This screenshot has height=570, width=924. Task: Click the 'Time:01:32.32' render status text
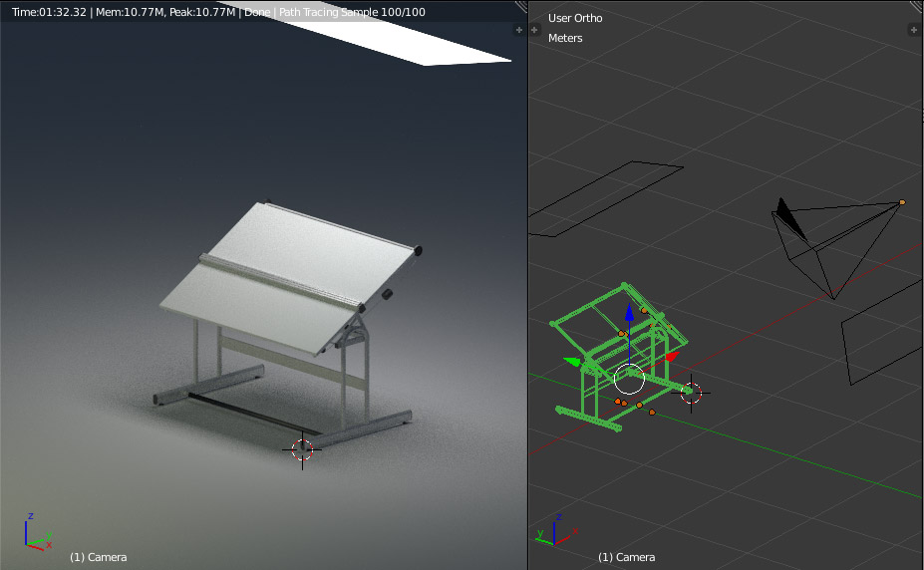point(49,12)
